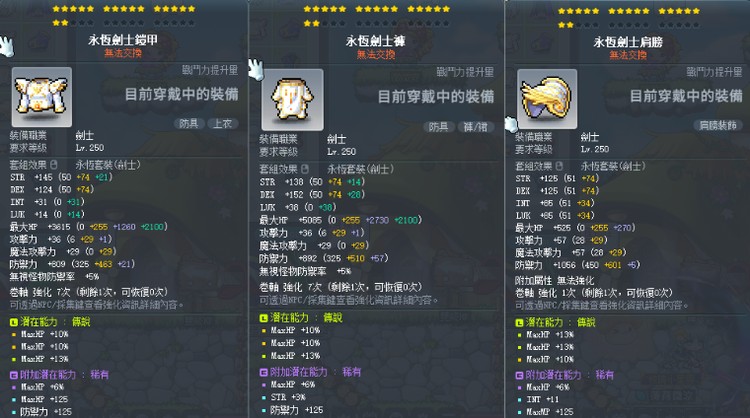This screenshot has width=750, height=418.
Task: Click the additional potential icon on armor tooltip
Action: (13, 375)
